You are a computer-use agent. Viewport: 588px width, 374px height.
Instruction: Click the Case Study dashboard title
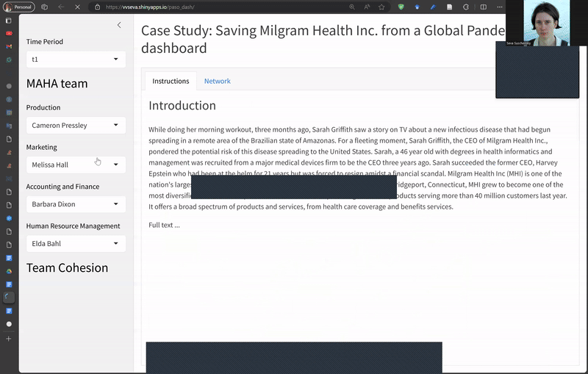tap(323, 39)
